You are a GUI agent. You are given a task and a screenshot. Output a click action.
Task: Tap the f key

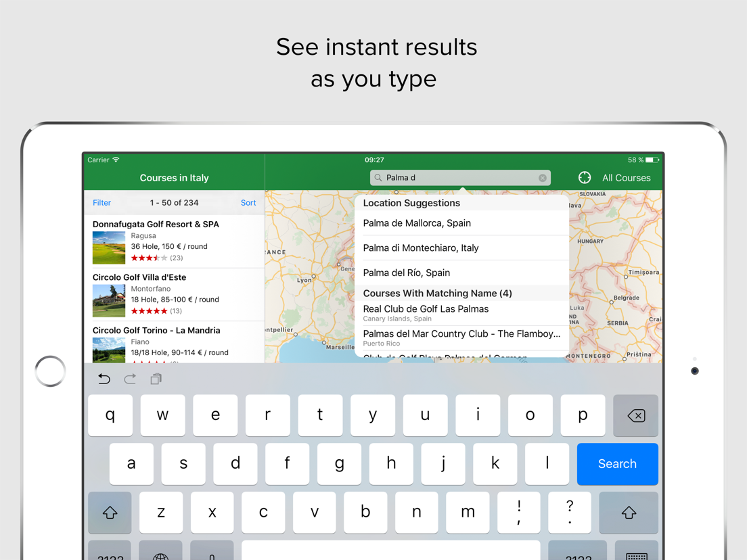point(288,464)
